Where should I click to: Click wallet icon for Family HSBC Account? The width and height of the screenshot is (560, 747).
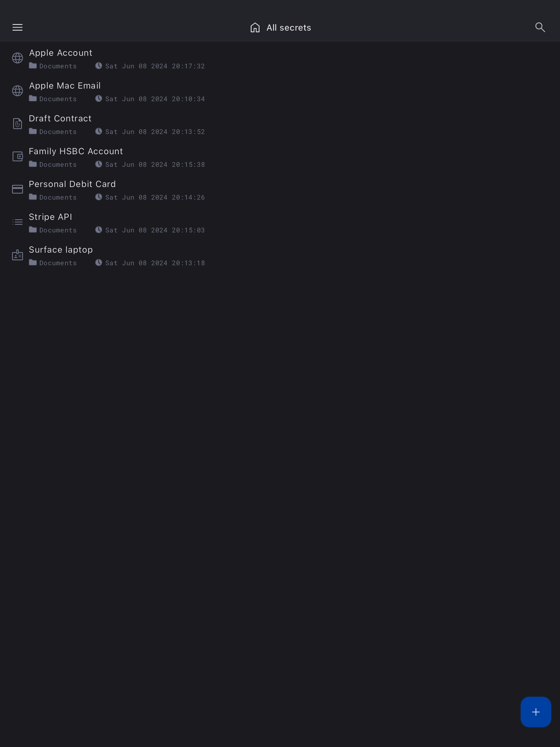click(17, 156)
